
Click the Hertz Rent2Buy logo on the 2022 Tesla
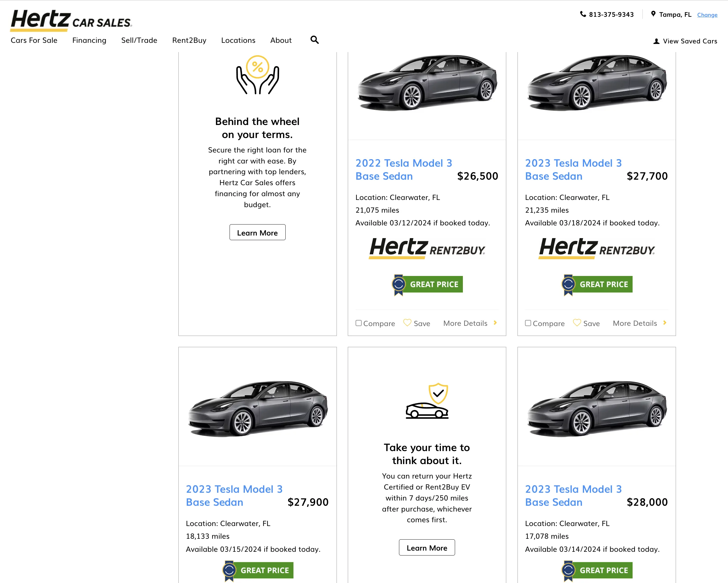click(427, 249)
